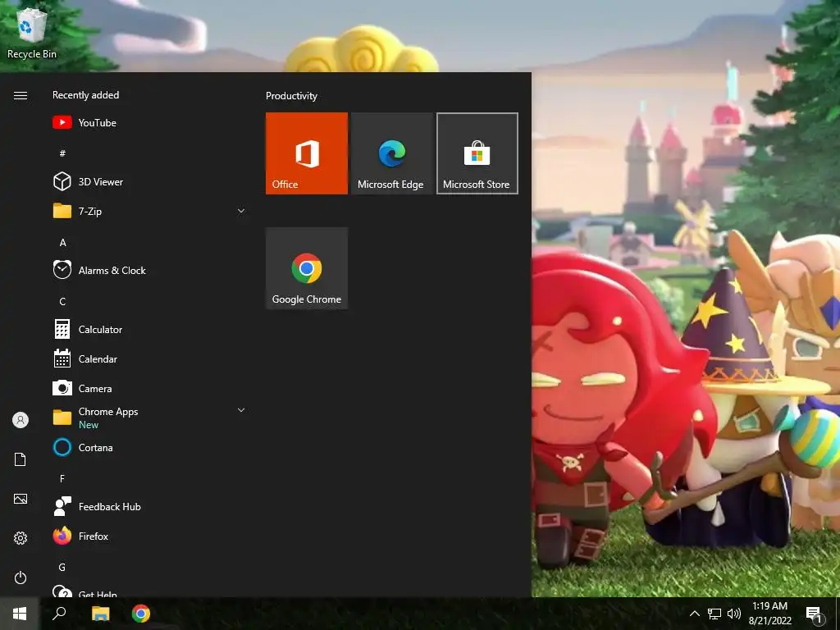Expand the 7-Zip folder chevron
Screen dimensions: 840x630
coord(241,211)
